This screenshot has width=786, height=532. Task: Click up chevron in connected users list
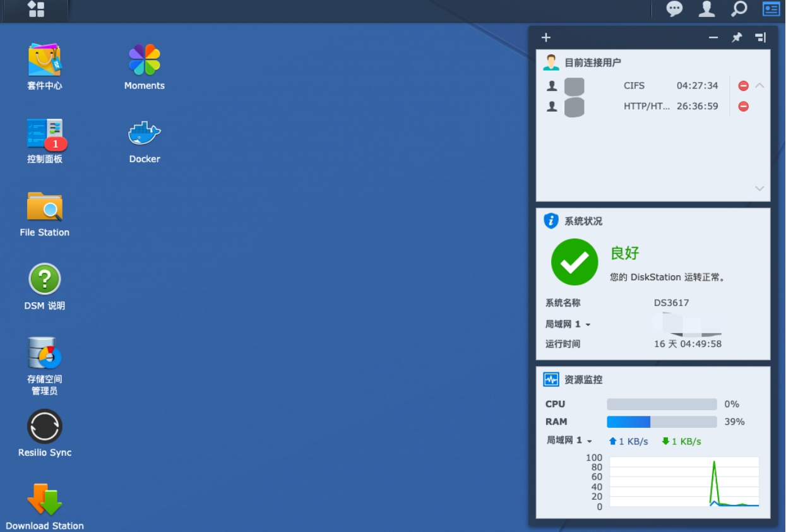[759, 85]
